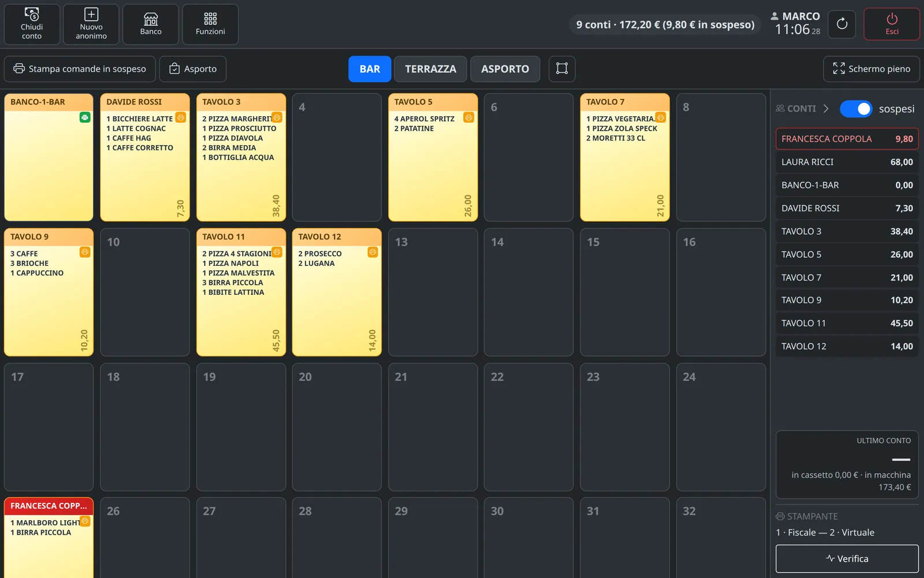Click the printer icon on TAVOLO 7 card

[x=661, y=117]
